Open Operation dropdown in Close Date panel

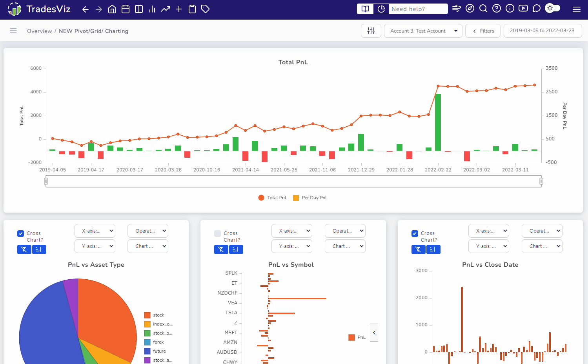pos(542,231)
